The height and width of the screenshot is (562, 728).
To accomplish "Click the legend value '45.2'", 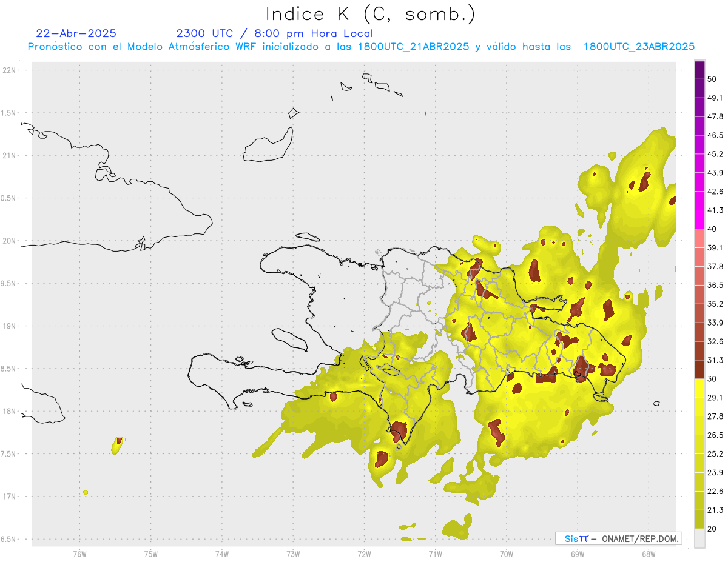I will tap(715, 155).
